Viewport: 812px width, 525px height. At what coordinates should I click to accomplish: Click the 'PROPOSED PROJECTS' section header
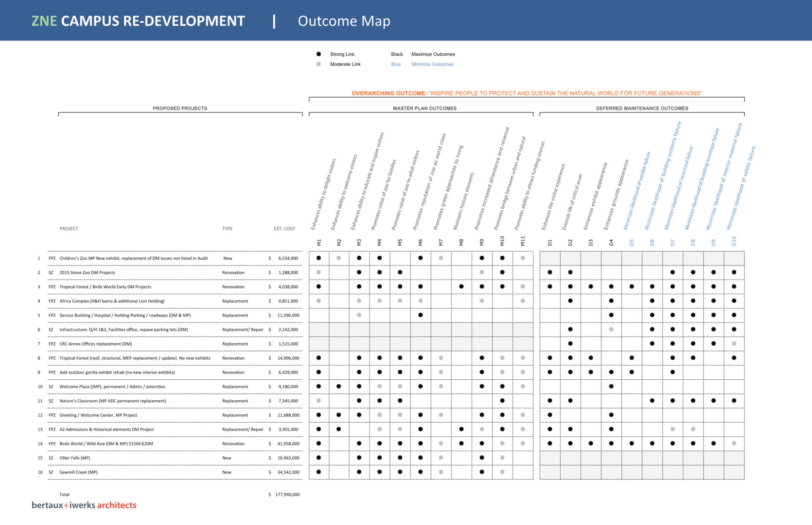[180, 109]
